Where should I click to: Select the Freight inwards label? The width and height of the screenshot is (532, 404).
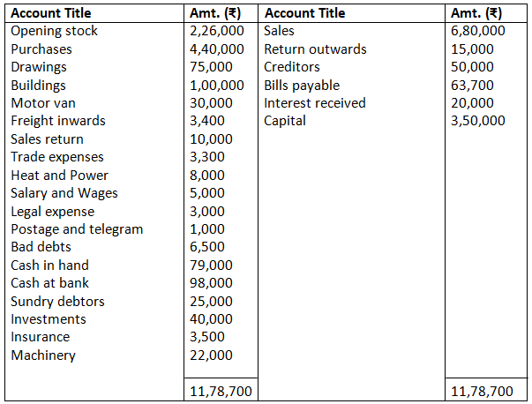click(x=58, y=121)
